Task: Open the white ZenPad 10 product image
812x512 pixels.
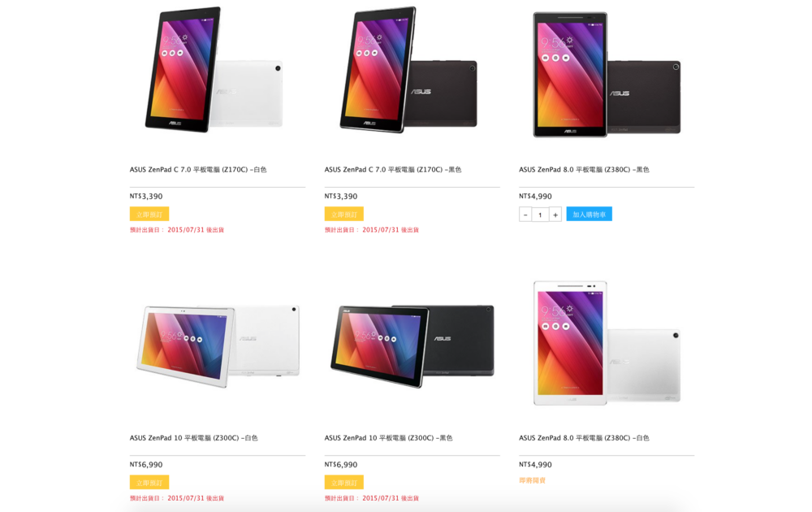Action: 217,343
